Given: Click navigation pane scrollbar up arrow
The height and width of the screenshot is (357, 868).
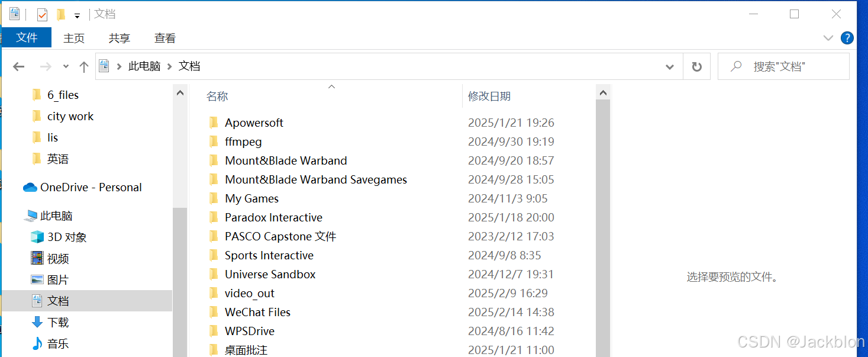Looking at the screenshot, I should (x=180, y=93).
